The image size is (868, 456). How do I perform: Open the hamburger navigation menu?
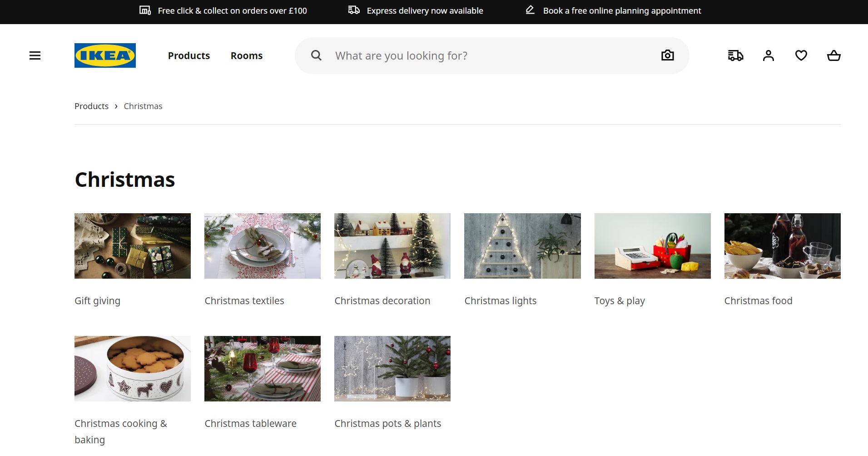tap(35, 55)
